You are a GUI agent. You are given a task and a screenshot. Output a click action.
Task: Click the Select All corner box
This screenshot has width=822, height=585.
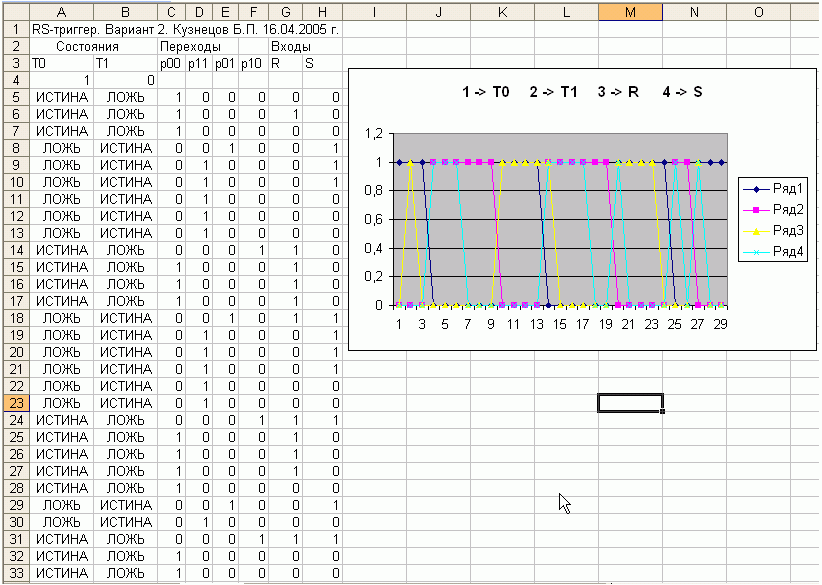click(x=14, y=11)
